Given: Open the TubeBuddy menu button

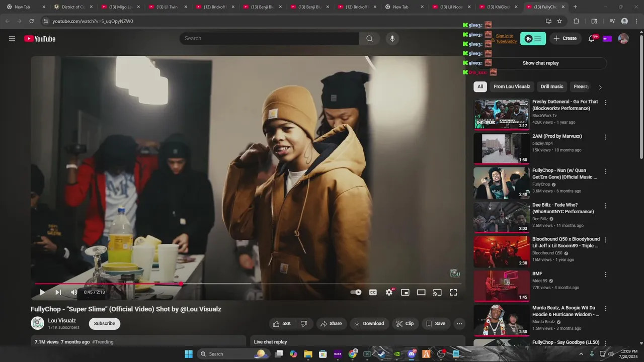Looking at the screenshot, I should 533,39.
